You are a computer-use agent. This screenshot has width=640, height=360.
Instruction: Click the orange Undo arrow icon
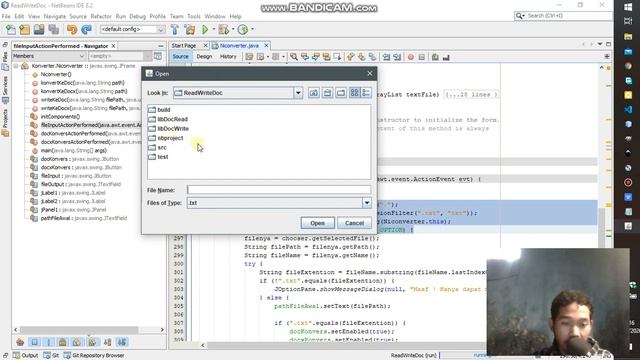[x=72, y=29]
